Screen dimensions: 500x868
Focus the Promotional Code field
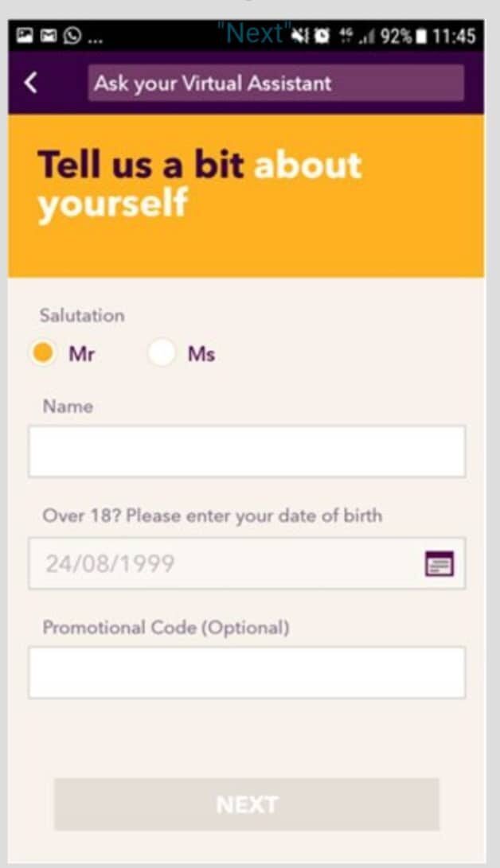247,672
